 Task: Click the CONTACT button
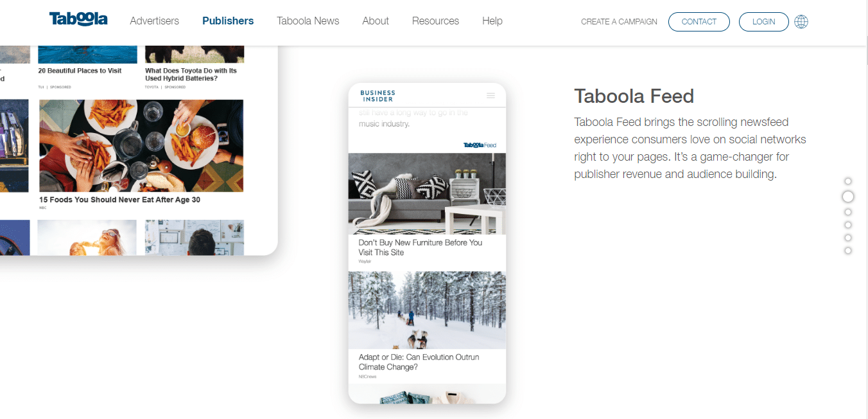coord(699,22)
